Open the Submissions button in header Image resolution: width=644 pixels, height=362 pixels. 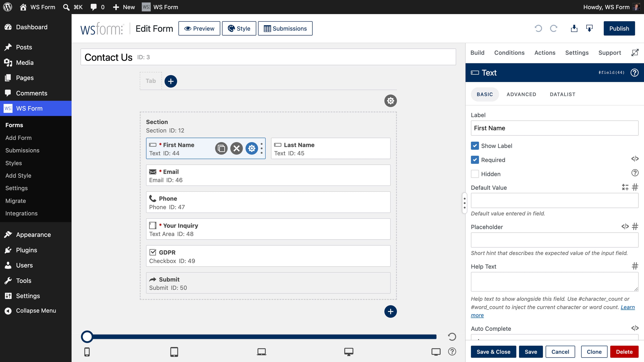285,29
